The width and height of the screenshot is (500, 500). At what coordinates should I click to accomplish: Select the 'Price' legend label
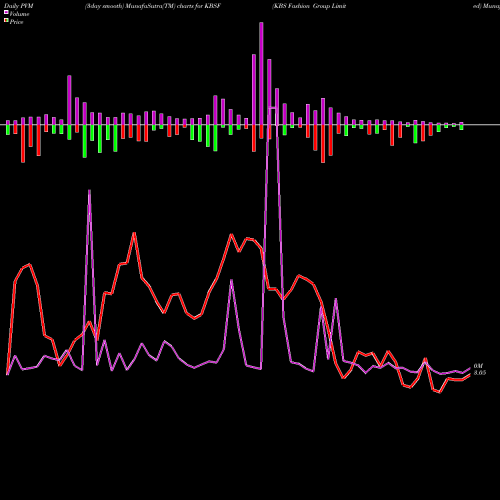(17, 22)
